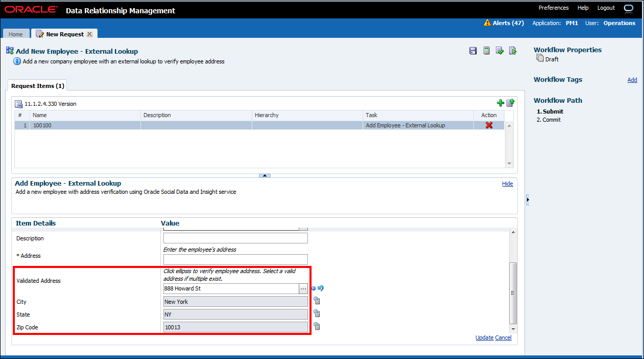Click the Save request floppy disk icon

(x=473, y=51)
